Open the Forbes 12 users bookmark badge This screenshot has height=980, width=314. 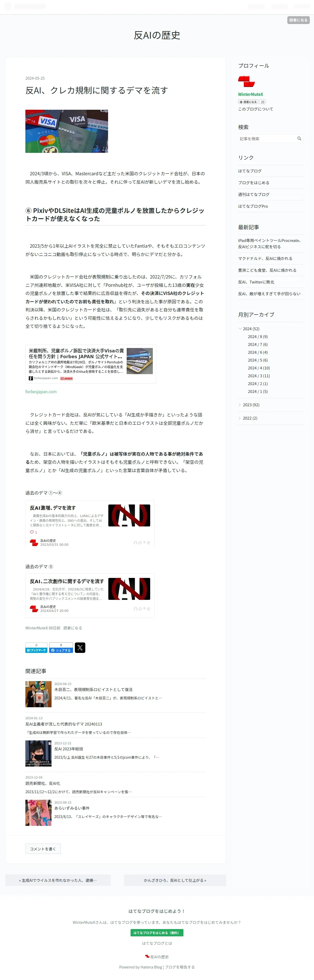[66, 378]
